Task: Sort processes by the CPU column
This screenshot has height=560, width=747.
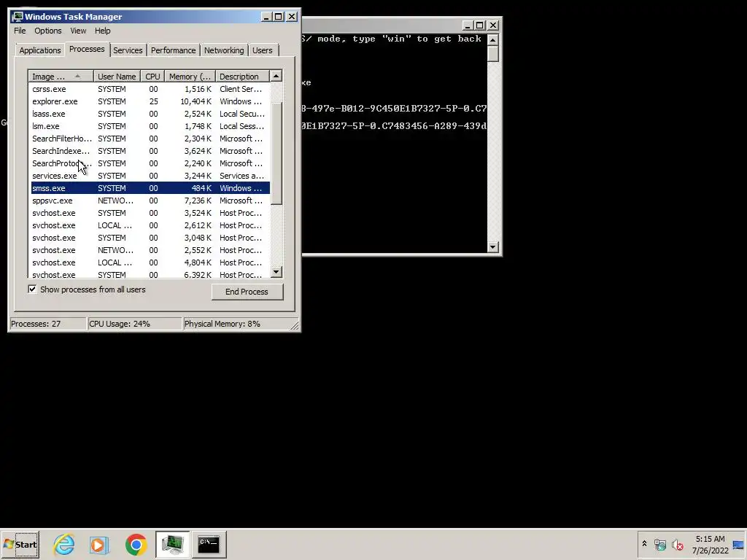Action: coord(152,76)
